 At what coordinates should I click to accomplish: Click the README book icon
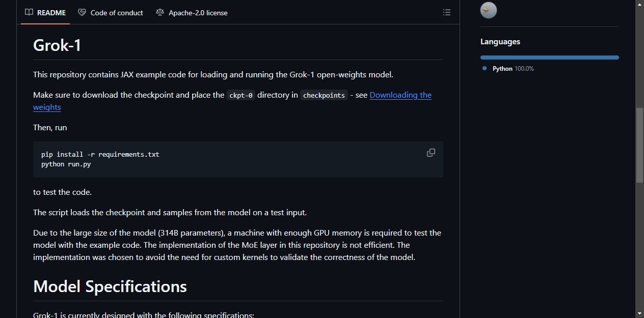pyautogui.click(x=29, y=13)
